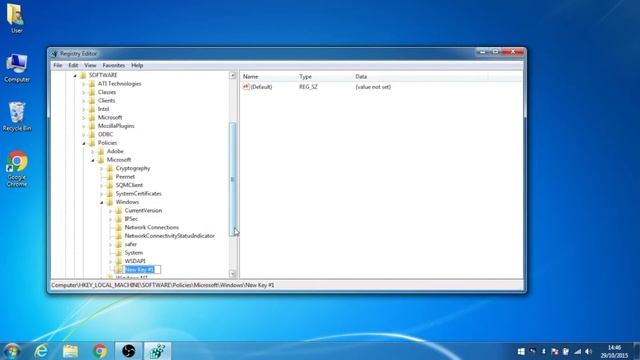
Task: Click the tree pane scroll up arrow
Action: click(x=233, y=76)
